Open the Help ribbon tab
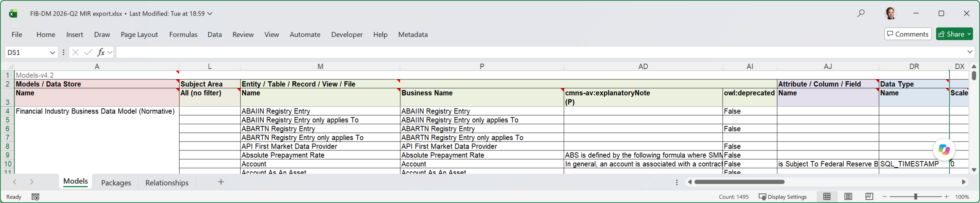 381,35
